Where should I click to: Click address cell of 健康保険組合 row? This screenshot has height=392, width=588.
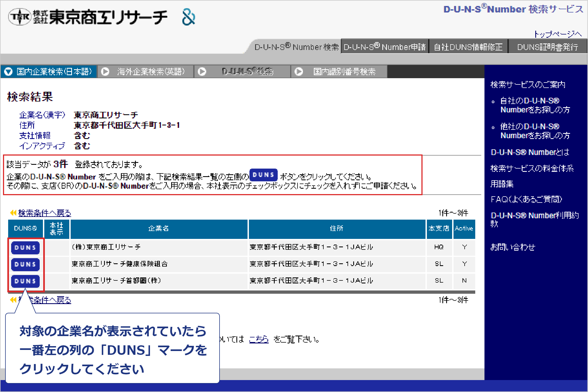click(337, 264)
